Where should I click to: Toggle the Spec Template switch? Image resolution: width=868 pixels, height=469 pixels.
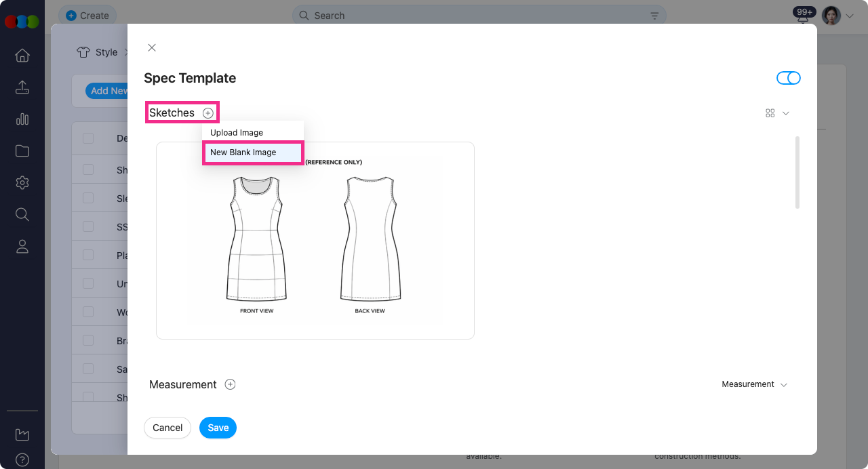pos(788,78)
